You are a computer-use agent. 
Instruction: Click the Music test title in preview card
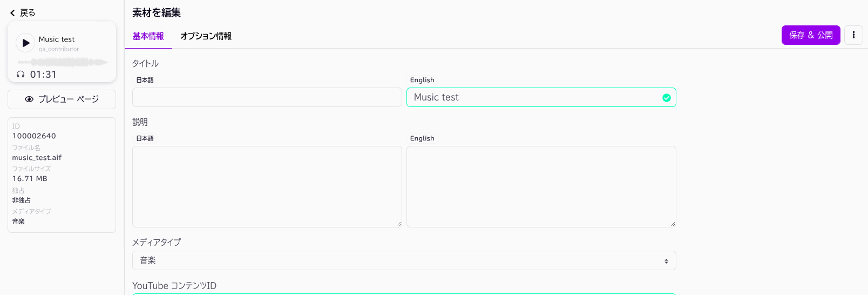57,39
